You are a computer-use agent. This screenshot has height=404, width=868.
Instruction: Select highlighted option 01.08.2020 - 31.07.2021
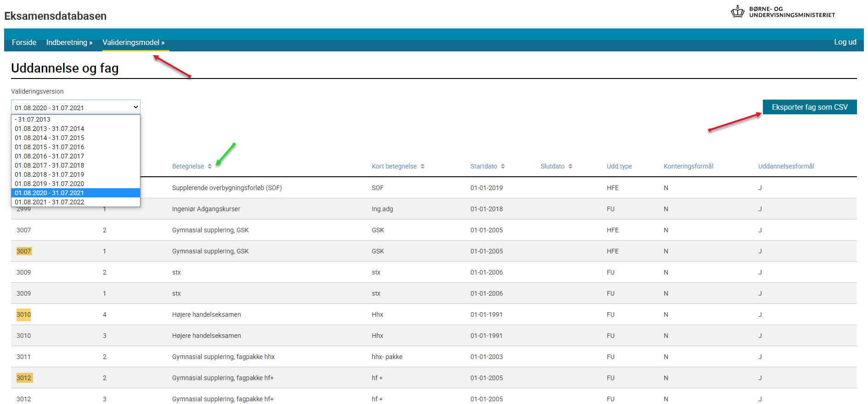(x=76, y=193)
